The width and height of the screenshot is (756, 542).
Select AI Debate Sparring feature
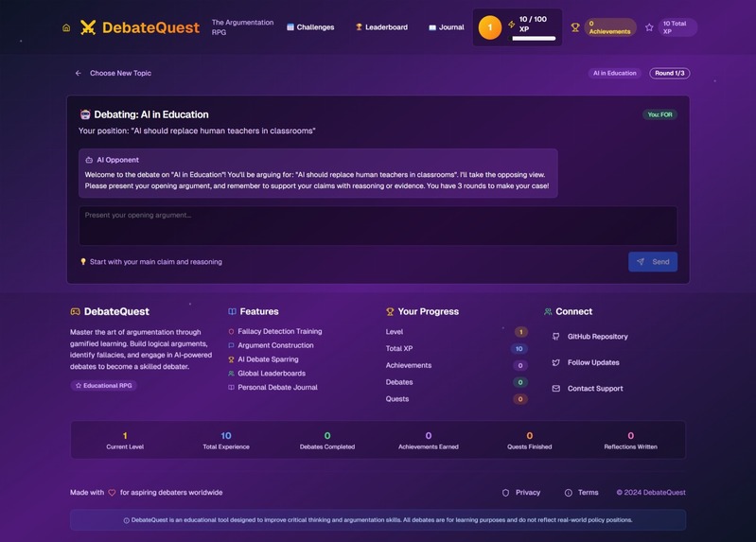click(268, 359)
